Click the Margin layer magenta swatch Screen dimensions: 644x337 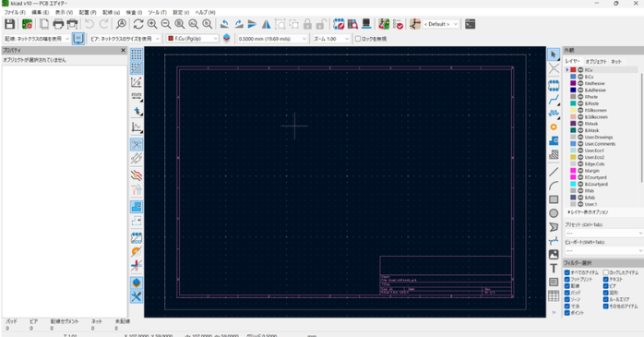pyautogui.click(x=573, y=171)
